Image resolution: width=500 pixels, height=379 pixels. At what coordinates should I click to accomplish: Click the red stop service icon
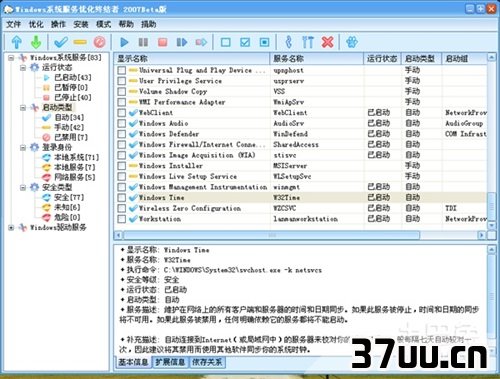[x=162, y=42]
